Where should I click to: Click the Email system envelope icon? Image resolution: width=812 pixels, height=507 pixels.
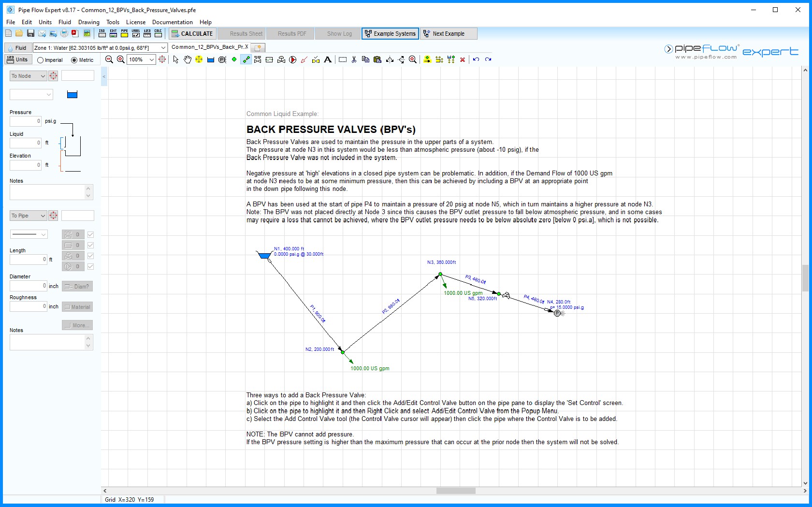click(42, 33)
